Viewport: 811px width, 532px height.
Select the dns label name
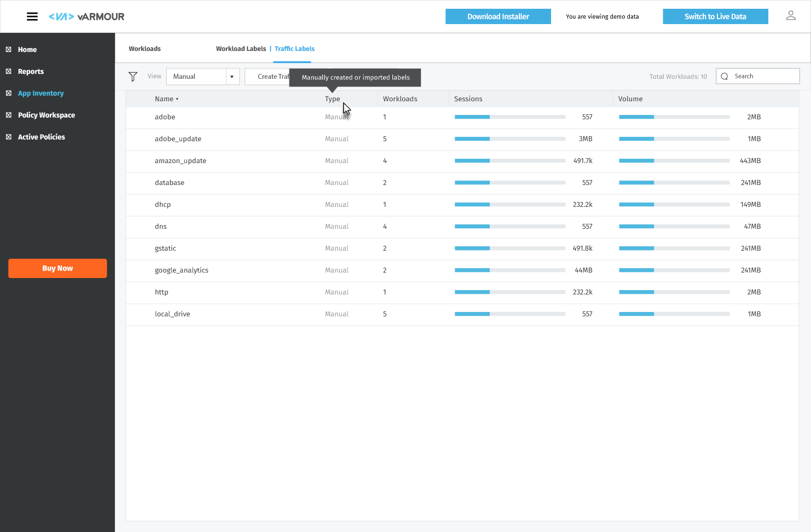tap(160, 227)
